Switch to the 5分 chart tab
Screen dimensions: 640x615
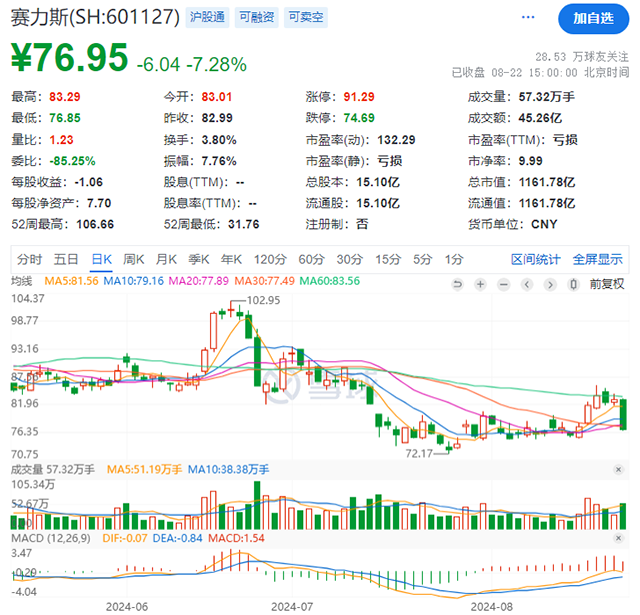(422, 259)
